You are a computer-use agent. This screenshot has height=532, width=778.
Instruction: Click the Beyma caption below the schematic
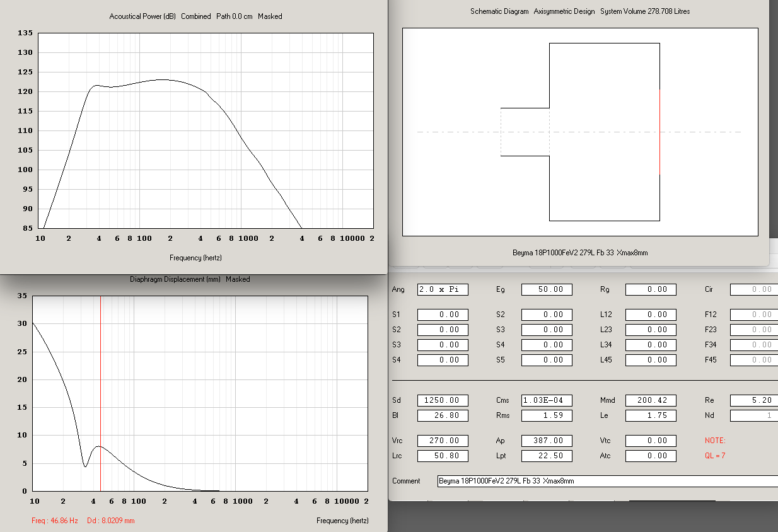pyautogui.click(x=580, y=253)
